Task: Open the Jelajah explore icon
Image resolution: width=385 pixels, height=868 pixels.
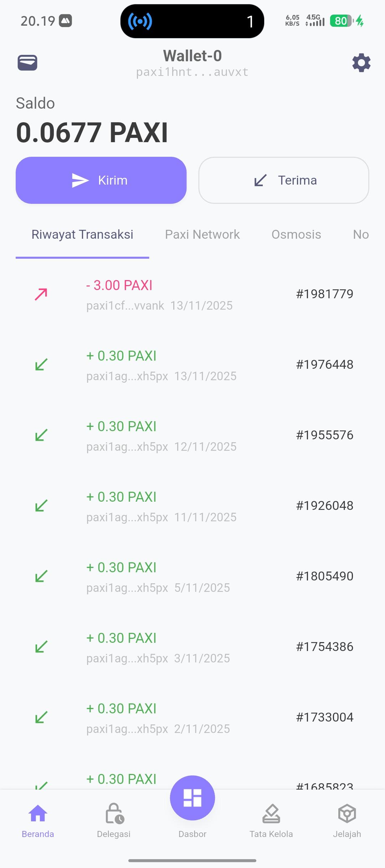Action: point(347,813)
